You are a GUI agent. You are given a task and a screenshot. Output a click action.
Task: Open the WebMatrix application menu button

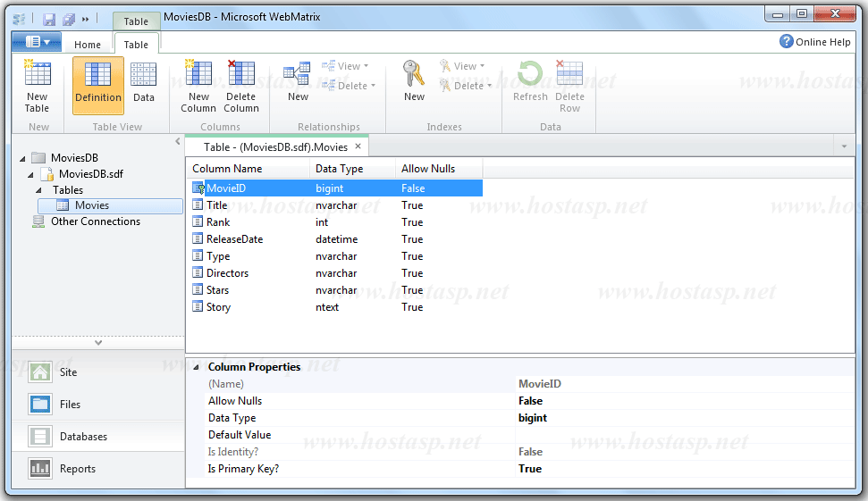(38, 41)
